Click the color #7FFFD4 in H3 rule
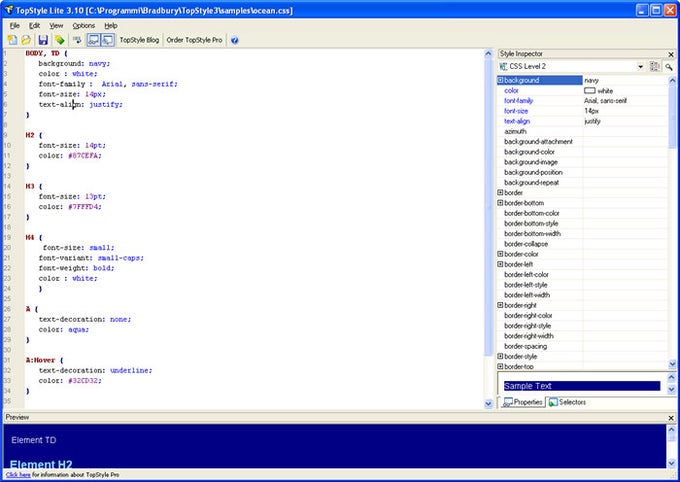 coord(84,207)
